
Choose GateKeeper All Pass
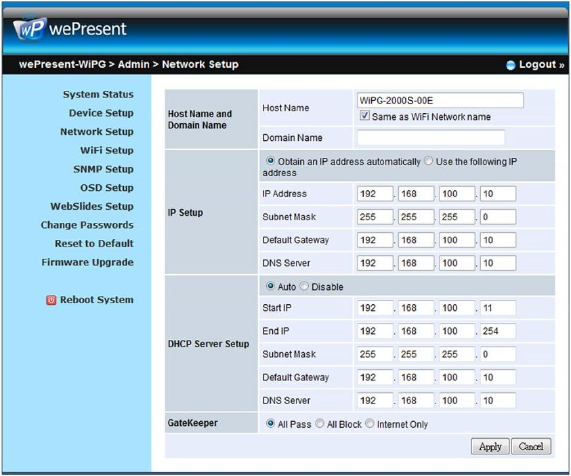[270, 424]
